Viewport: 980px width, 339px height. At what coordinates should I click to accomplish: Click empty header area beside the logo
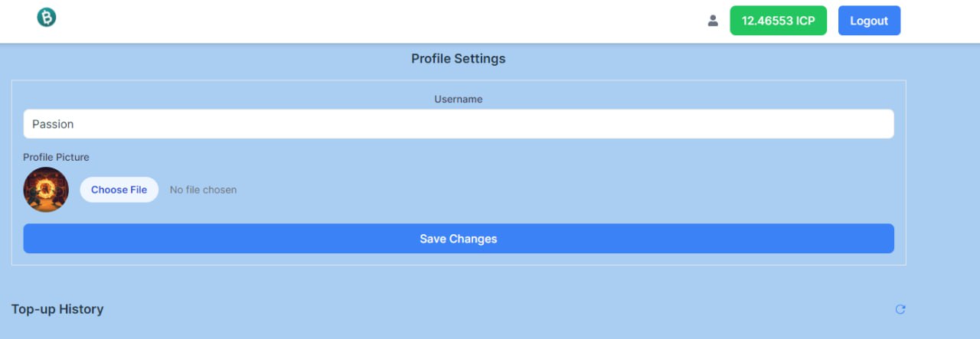tap(153, 21)
